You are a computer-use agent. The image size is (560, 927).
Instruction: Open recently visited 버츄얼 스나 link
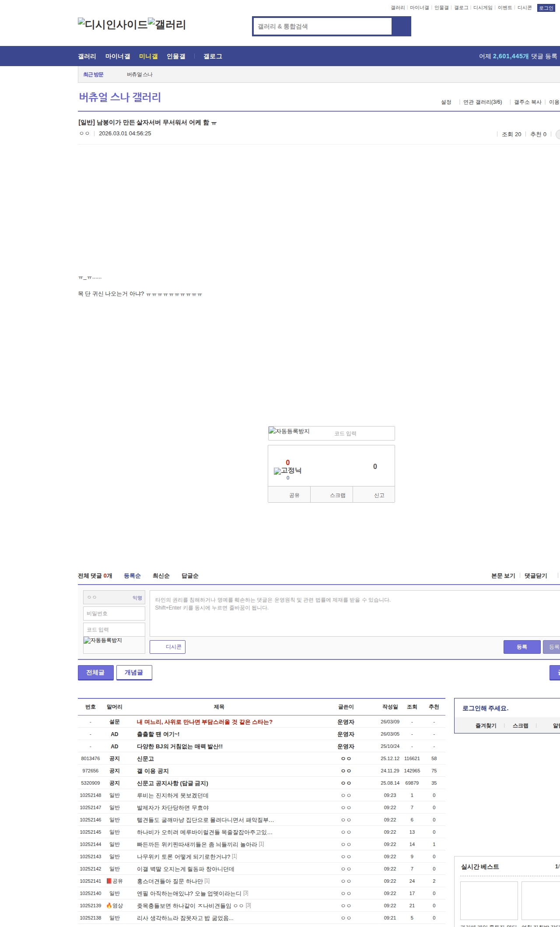[x=140, y=74]
